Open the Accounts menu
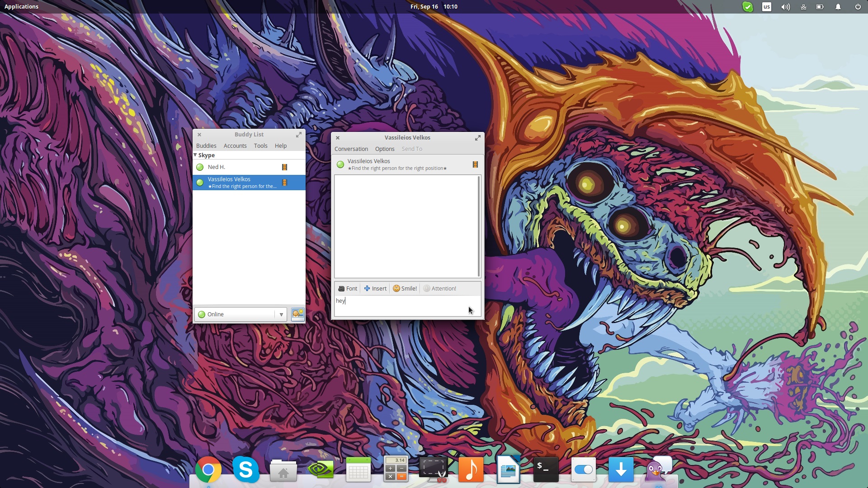Screen dimensions: 868x488 tap(235, 146)
